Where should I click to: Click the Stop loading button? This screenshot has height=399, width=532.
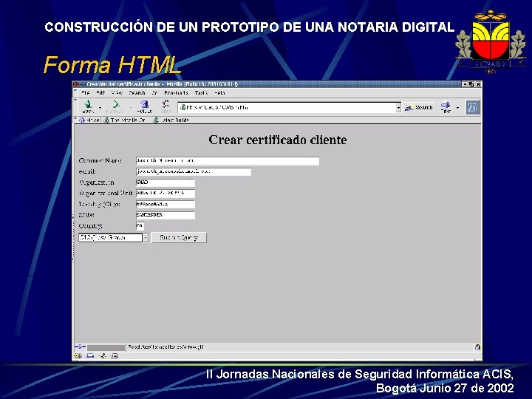(x=166, y=106)
